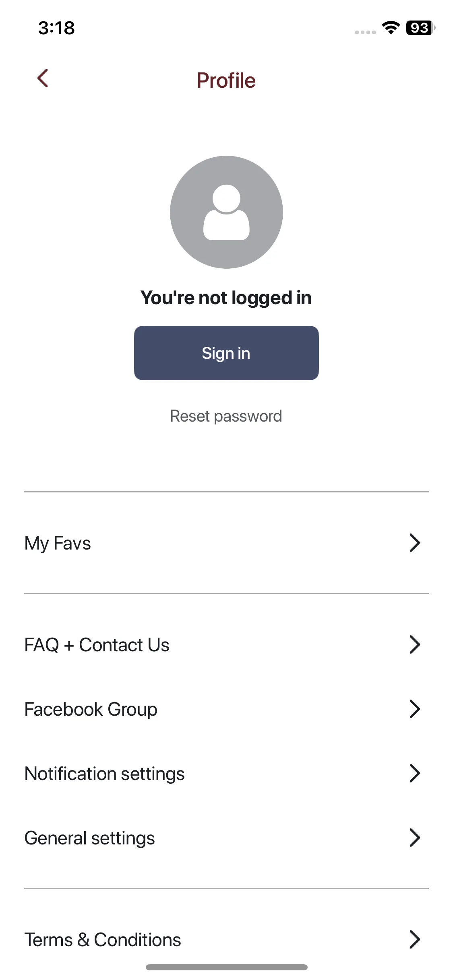Expand the My Favs chevron arrow
This screenshot has width=453, height=980.
click(414, 543)
